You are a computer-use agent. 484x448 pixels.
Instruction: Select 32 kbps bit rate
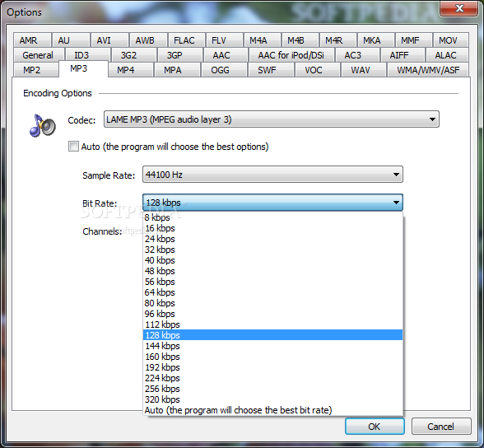pyautogui.click(x=273, y=250)
